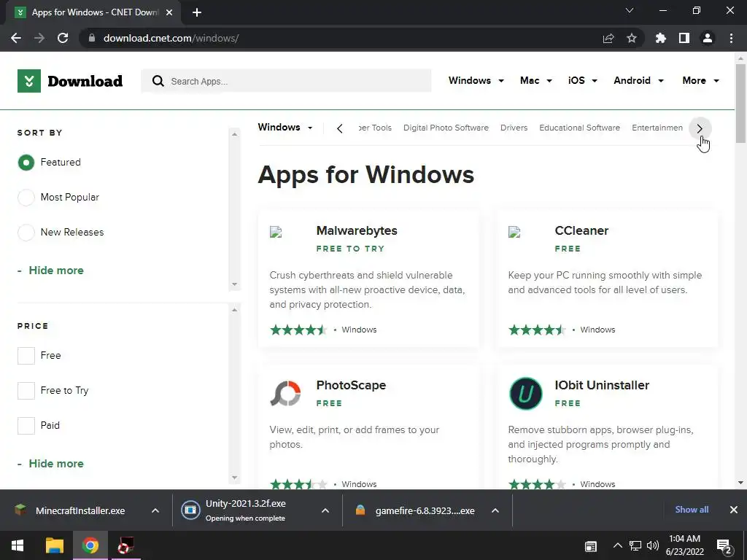Search tabs with the chevron button in the title bar
This screenshot has width=747, height=560.
coord(630,10)
